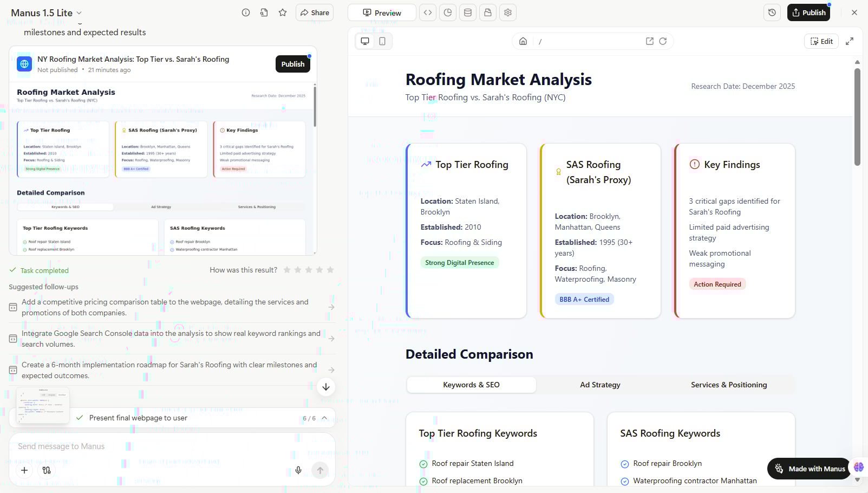The image size is (868, 493).
Task: Open the task info icon
Action: pos(246,12)
